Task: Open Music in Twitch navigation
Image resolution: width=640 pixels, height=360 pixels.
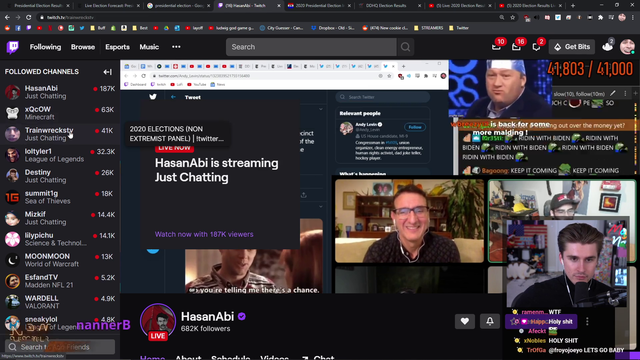Action: [149, 47]
